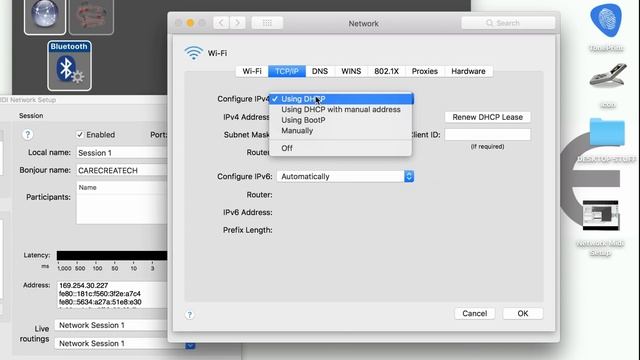Click the Latency meter bar
Screen dimensions: 640x360
(x=112, y=256)
